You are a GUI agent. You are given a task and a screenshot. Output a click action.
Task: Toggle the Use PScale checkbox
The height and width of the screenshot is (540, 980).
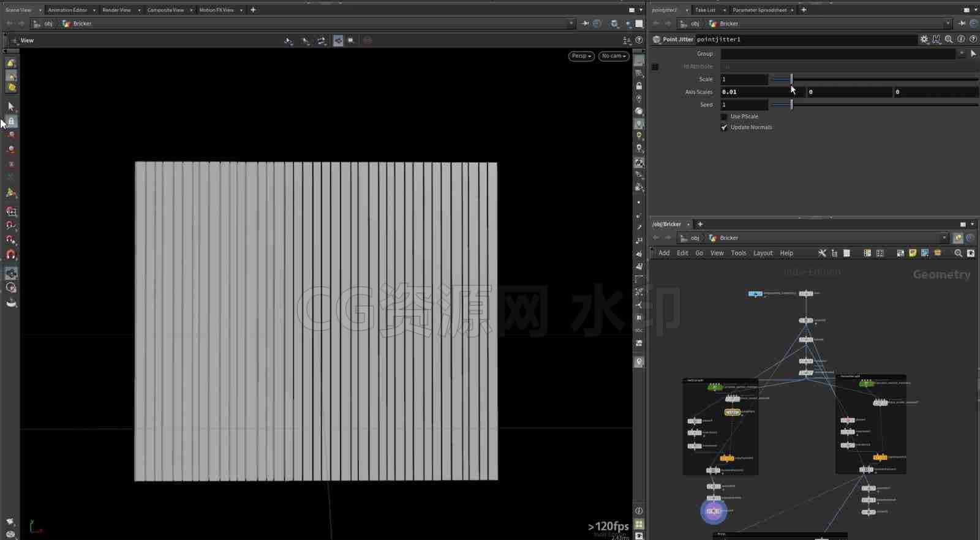pos(724,116)
